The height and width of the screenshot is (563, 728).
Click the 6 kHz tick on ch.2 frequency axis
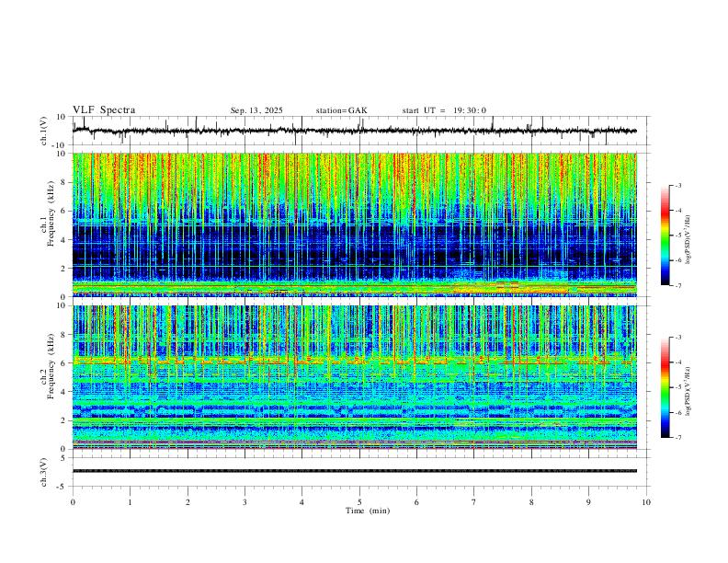(64, 363)
